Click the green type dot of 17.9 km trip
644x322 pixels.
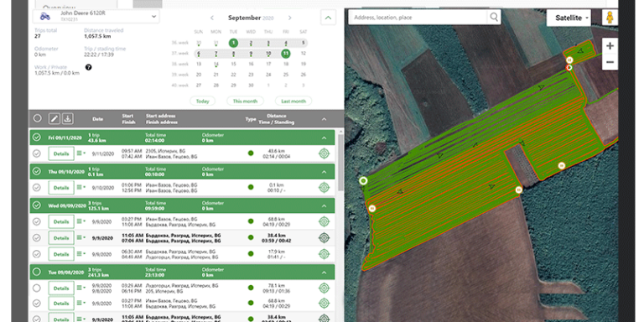pyautogui.click(x=251, y=254)
